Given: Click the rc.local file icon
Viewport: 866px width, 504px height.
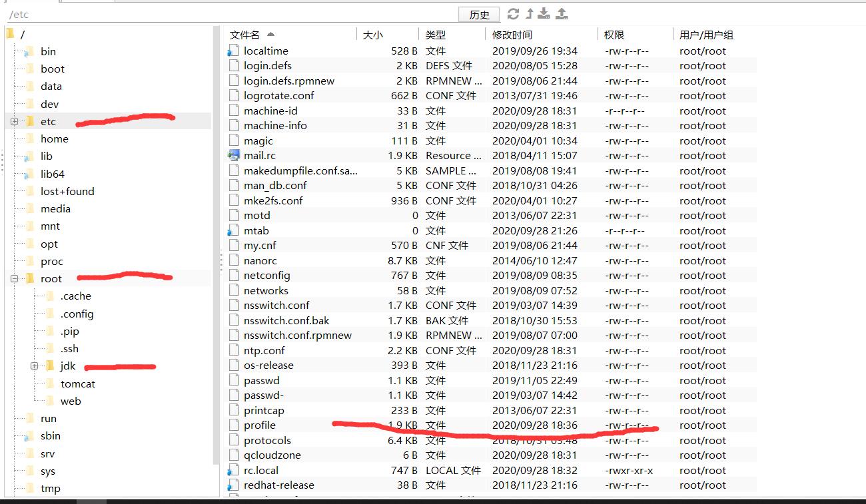Looking at the screenshot, I should (232, 470).
